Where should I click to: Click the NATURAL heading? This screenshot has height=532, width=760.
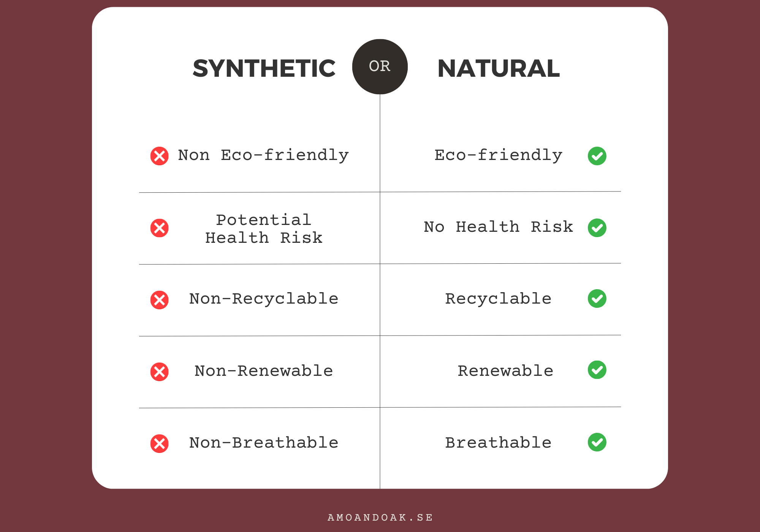click(x=499, y=69)
